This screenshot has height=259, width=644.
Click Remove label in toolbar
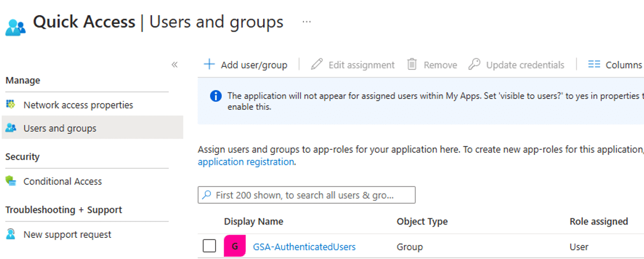tap(440, 65)
